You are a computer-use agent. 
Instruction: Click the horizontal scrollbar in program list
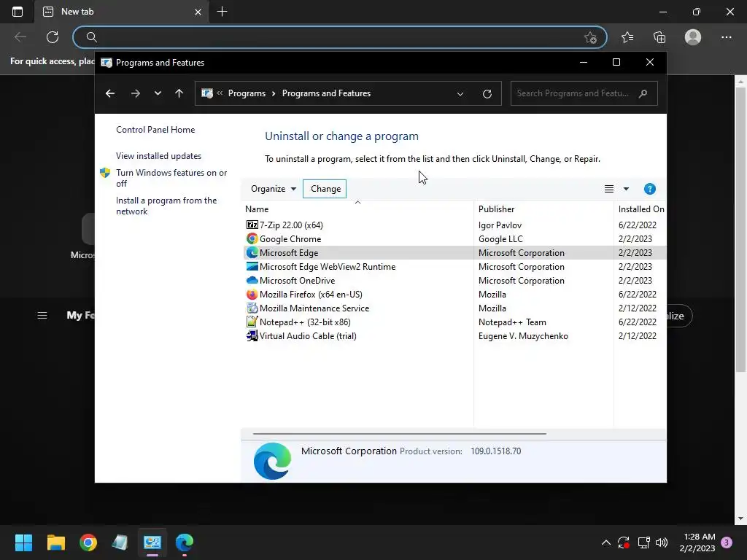click(x=400, y=434)
